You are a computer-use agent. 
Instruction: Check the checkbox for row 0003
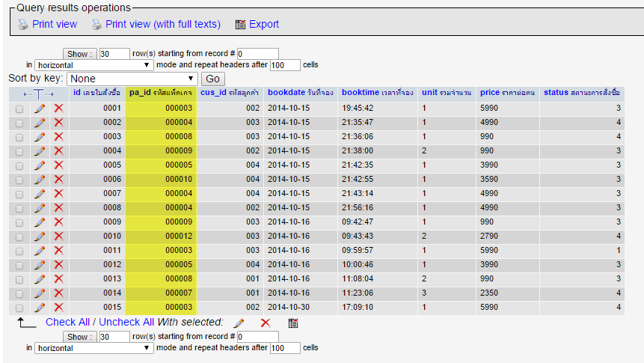tap(19, 137)
